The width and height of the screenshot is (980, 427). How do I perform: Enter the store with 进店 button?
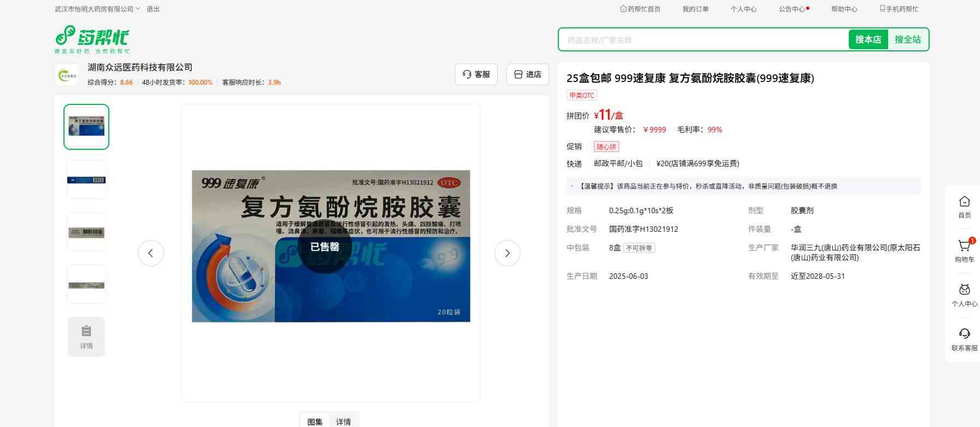pyautogui.click(x=527, y=74)
